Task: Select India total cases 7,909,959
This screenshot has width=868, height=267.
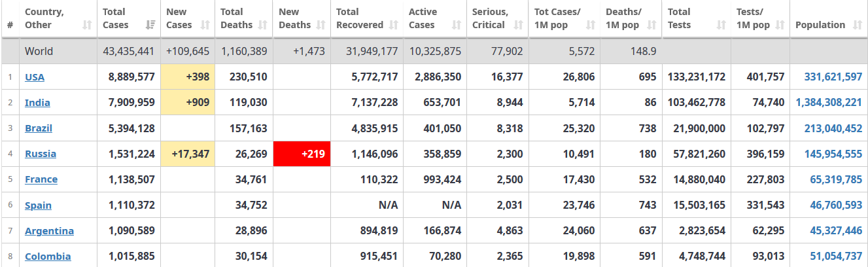Action: point(131,102)
